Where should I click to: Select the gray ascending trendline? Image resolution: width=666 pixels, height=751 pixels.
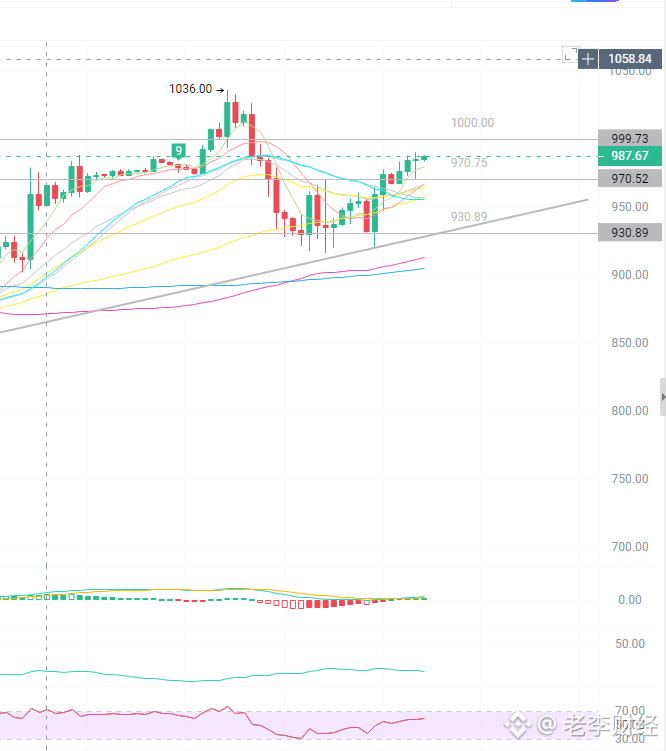[x=293, y=266]
